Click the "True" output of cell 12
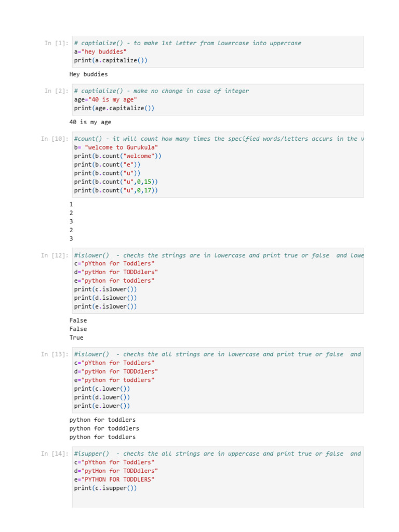Viewport: 399px width, 532px height. (76, 338)
